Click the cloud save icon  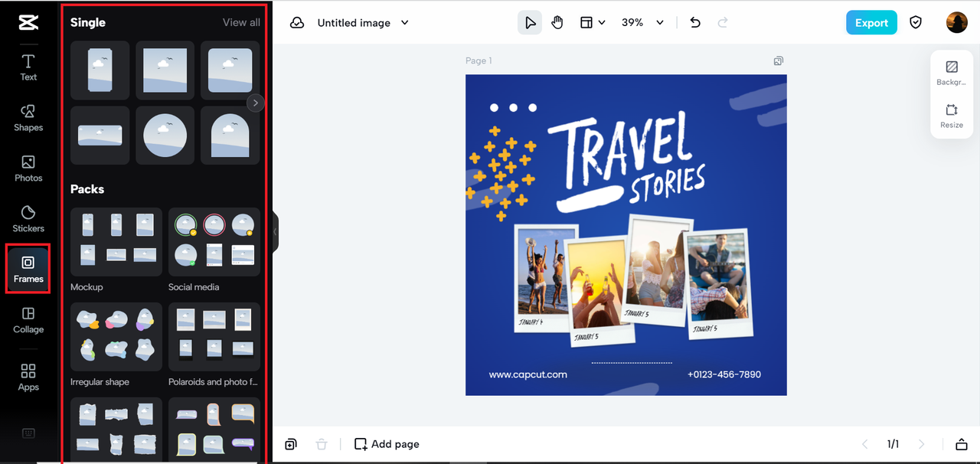click(297, 23)
